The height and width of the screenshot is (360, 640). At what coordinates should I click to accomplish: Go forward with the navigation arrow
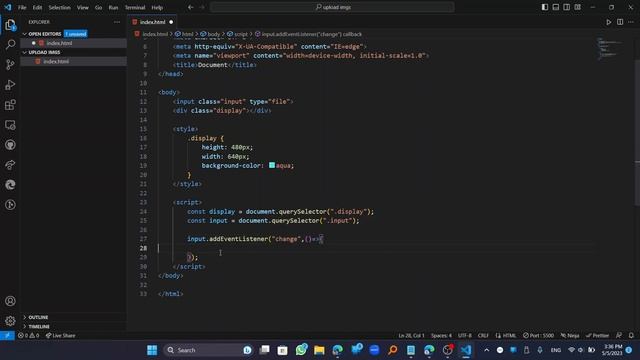point(202,7)
